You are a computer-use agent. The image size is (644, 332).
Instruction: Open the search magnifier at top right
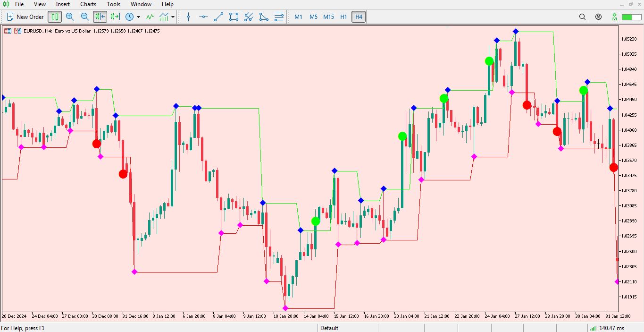click(582, 17)
